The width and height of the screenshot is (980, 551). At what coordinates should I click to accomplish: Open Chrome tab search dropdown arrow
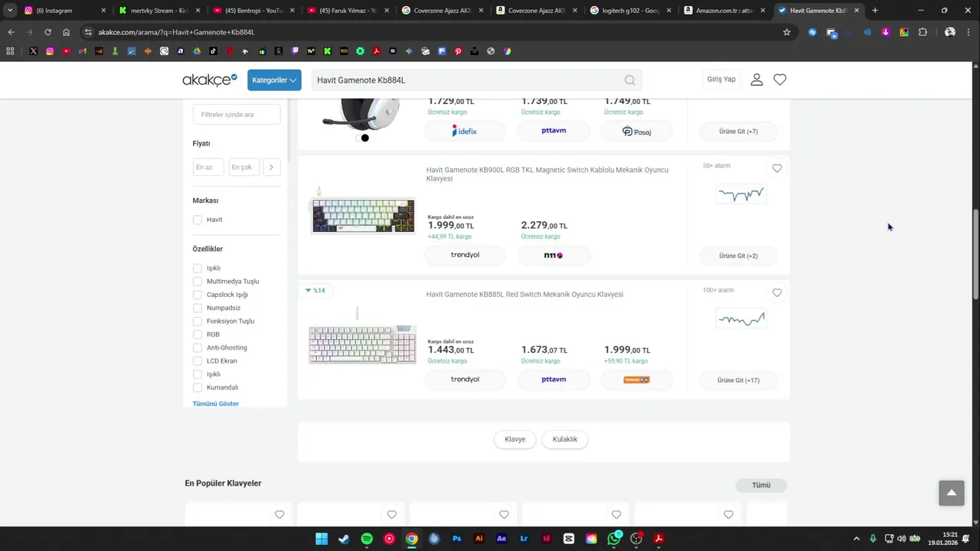tap(10, 11)
